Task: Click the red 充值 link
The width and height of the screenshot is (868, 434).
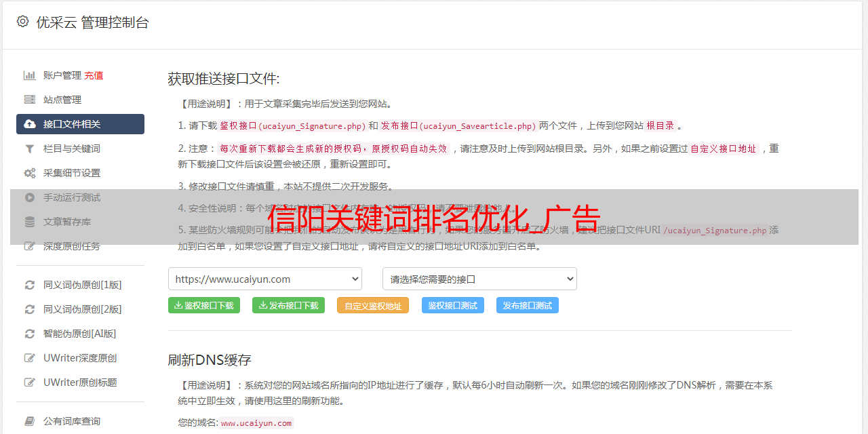Action: pos(94,75)
